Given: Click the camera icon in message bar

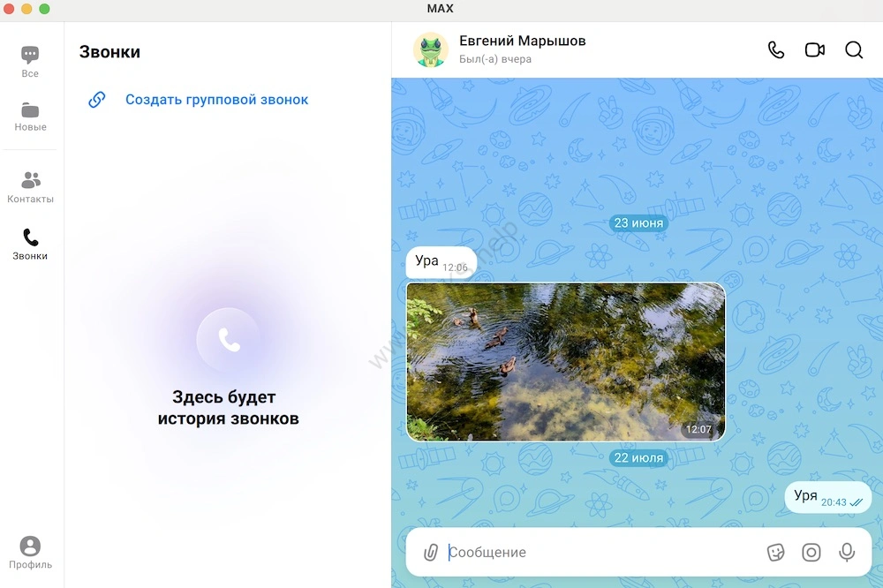Looking at the screenshot, I should click(x=811, y=553).
